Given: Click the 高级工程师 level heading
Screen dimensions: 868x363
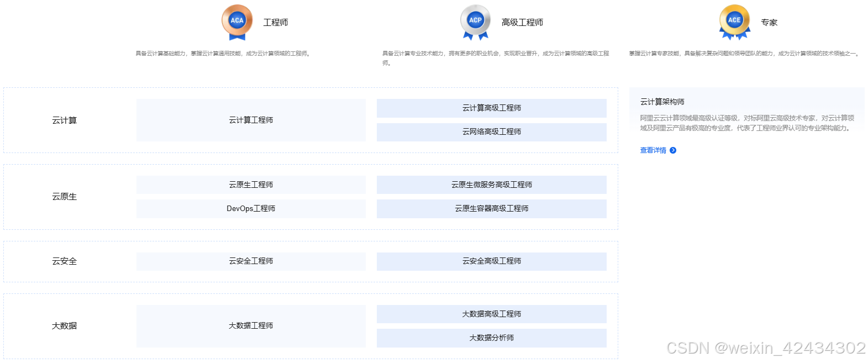Looking at the screenshot, I should click(522, 23).
